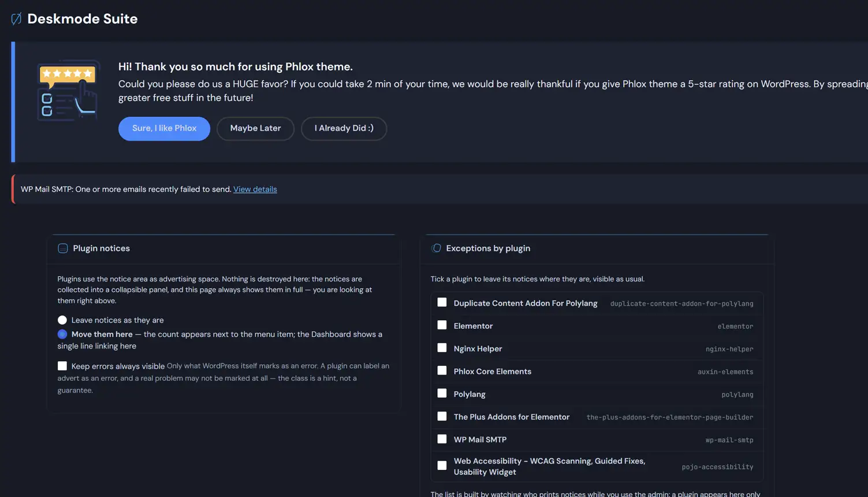Select the 'Move them here' radio option
Image resolution: width=868 pixels, height=497 pixels.
coord(62,335)
